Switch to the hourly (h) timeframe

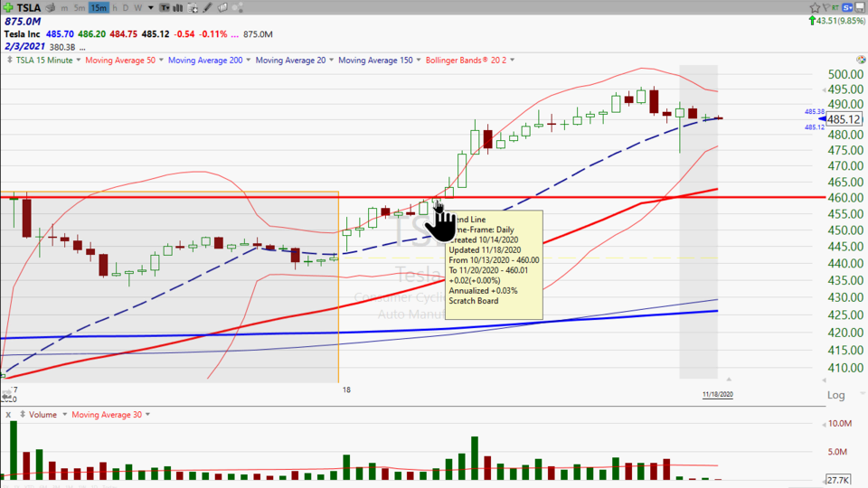115,8
